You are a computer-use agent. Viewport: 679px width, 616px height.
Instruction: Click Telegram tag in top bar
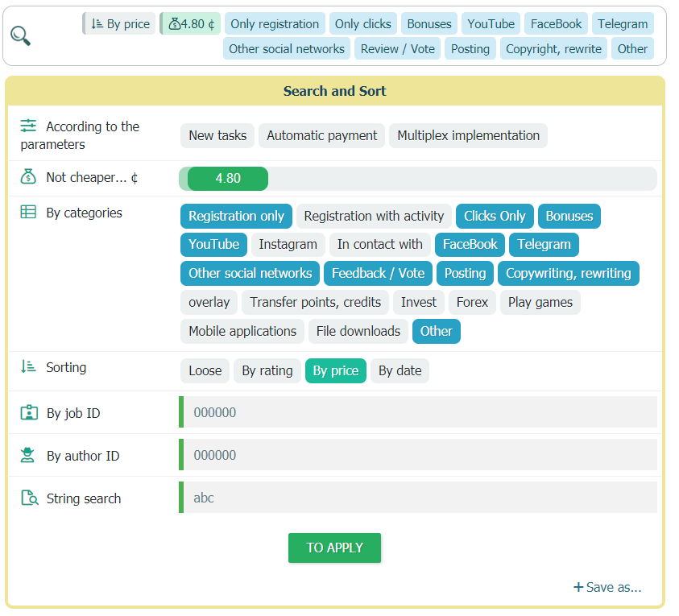(x=623, y=24)
